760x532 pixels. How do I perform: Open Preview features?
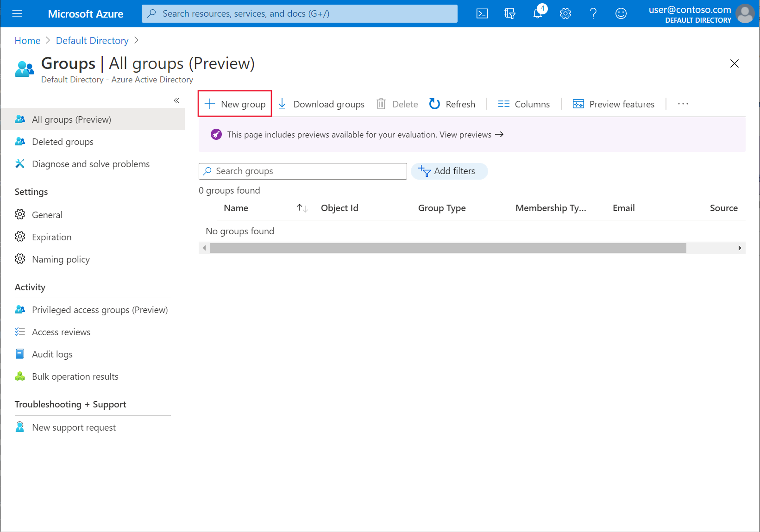613,104
